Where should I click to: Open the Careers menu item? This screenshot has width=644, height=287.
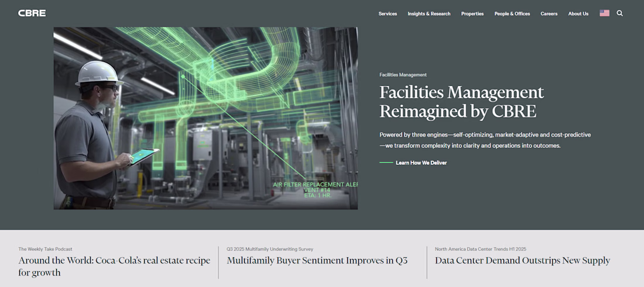coord(549,13)
